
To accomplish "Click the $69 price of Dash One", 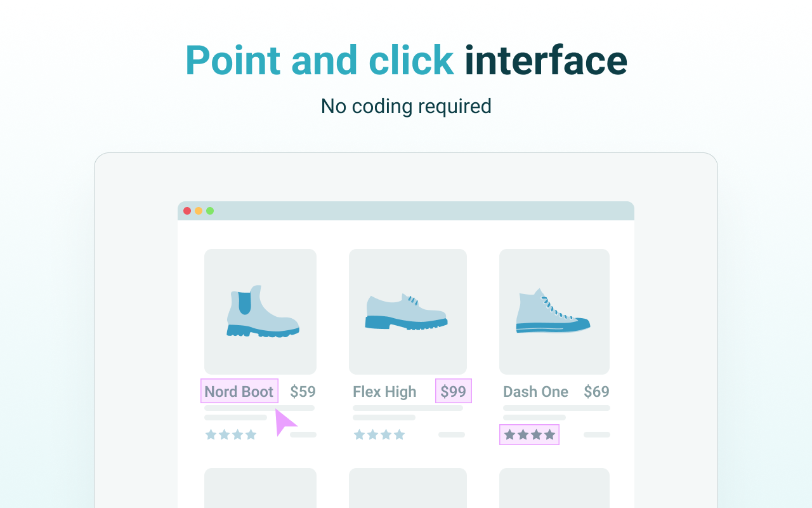I will 596,392.
